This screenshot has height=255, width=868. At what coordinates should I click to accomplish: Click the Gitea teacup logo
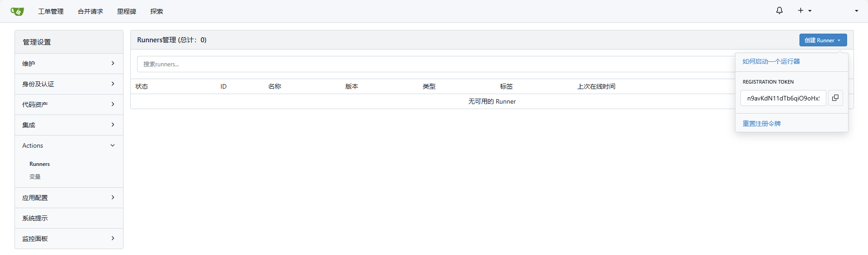(17, 11)
